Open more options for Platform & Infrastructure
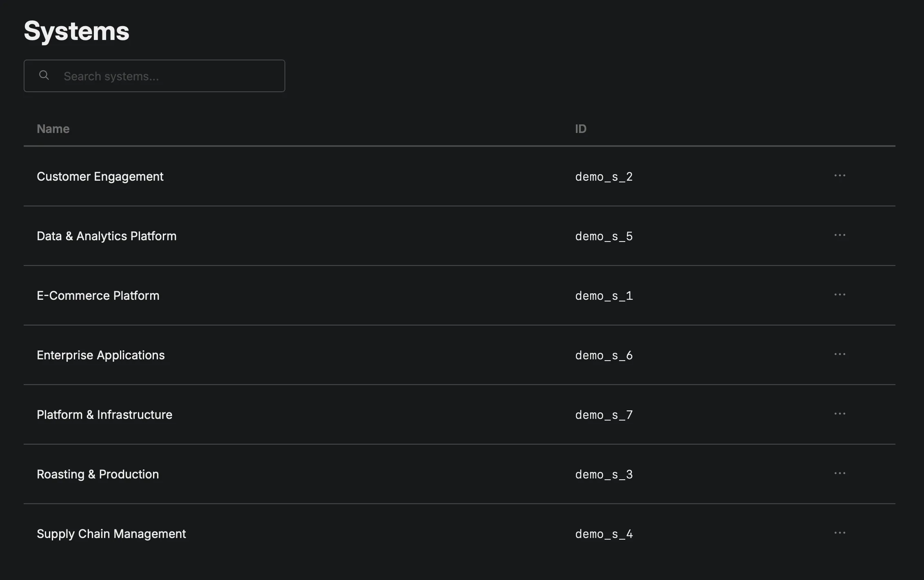This screenshot has height=580, width=924. tap(840, 414)
